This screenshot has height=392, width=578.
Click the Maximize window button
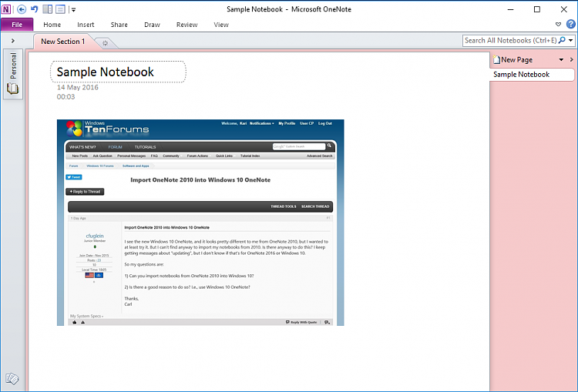[537, 9]
